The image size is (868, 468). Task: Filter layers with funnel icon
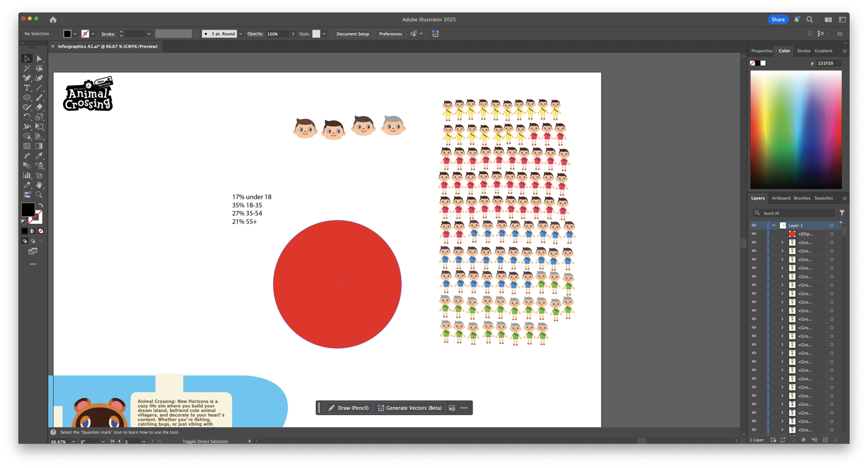pos(842,213)
